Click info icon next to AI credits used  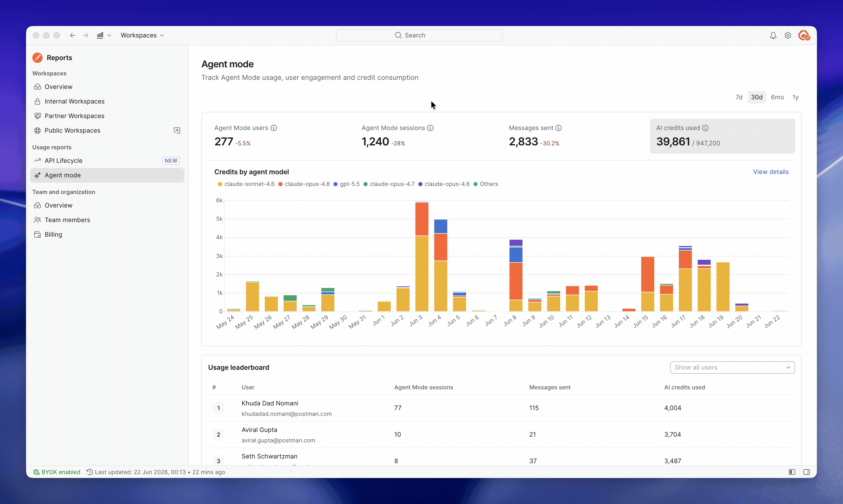(x=705, y=128)
